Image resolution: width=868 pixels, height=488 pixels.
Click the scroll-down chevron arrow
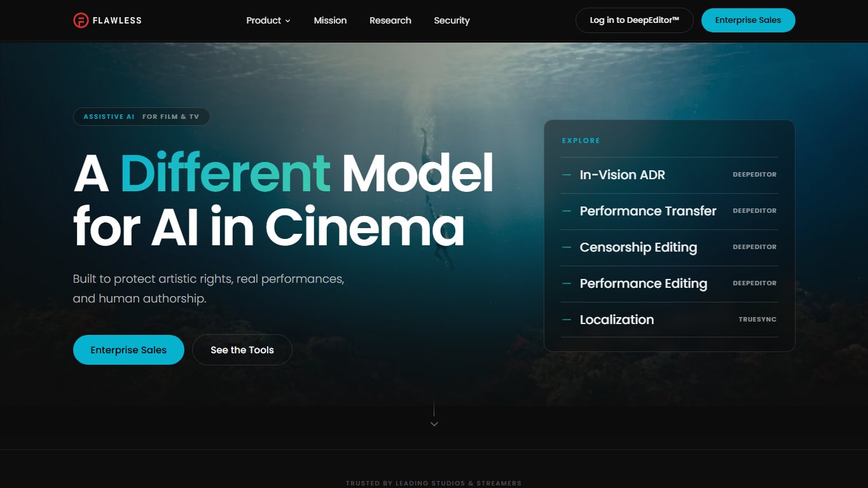point(434,424)
